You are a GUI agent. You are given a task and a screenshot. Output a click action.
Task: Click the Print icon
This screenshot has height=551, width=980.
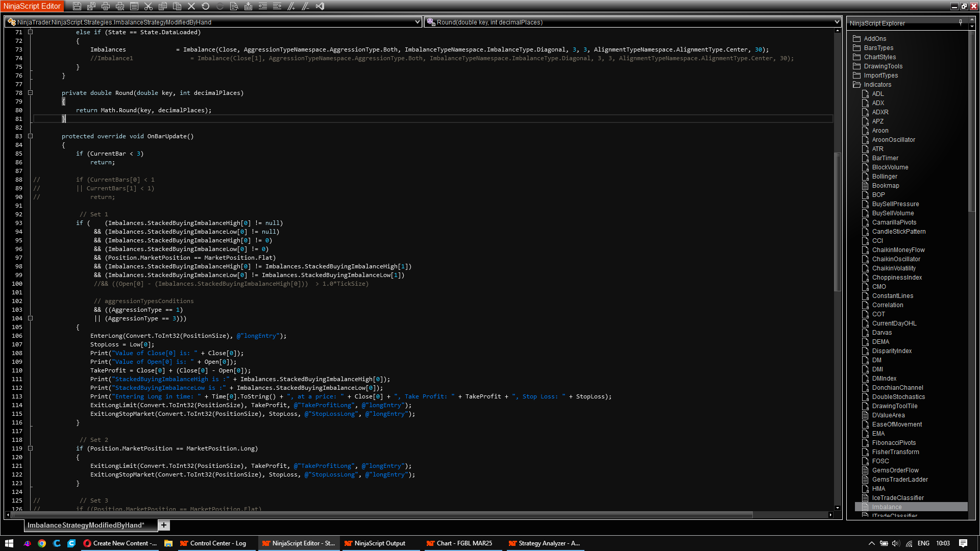(106, 6)
